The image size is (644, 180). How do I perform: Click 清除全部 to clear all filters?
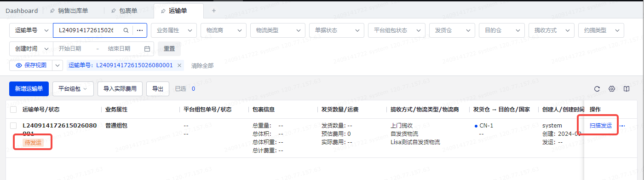click(202, 65)
